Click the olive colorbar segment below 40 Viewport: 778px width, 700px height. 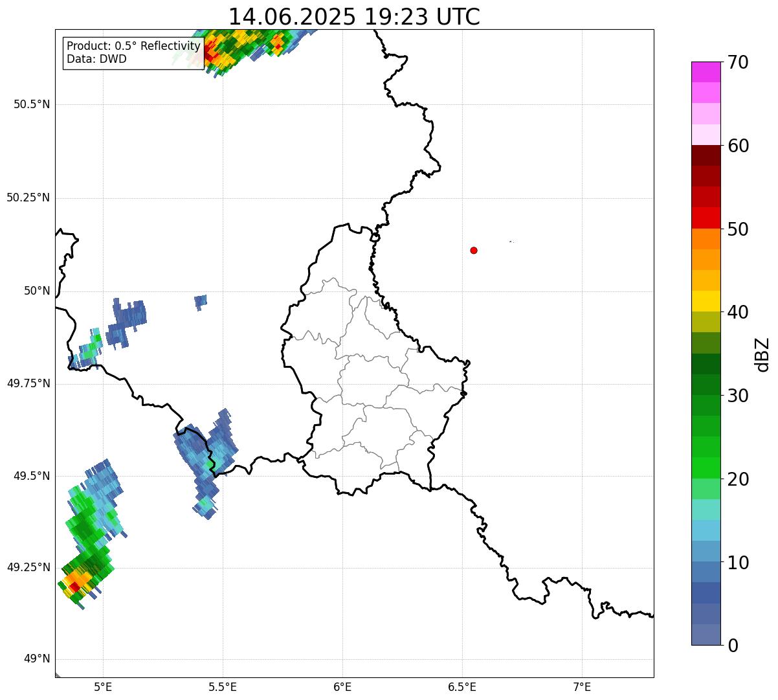click(x=706, y=322)
